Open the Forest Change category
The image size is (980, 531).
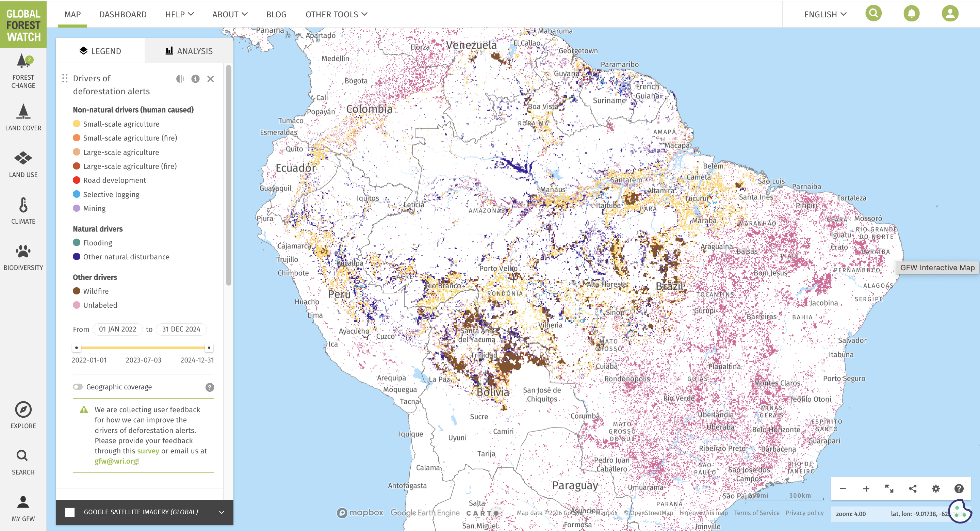[x=23, y=71]
